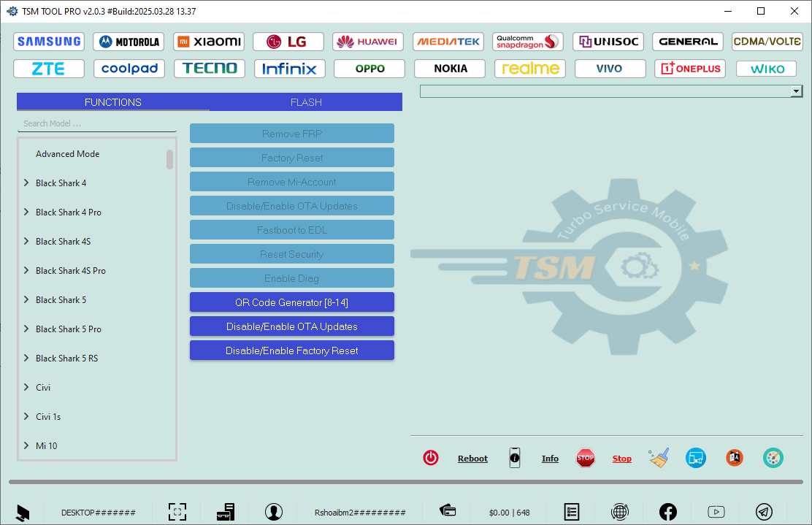The width and height of the screenshot is (812, 525).
Task: Open the user profile icon
Action: click(x=274, y=512)
